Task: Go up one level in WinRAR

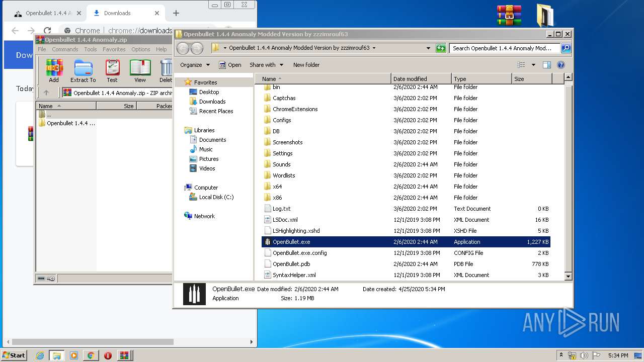Action: pos(46,93)
